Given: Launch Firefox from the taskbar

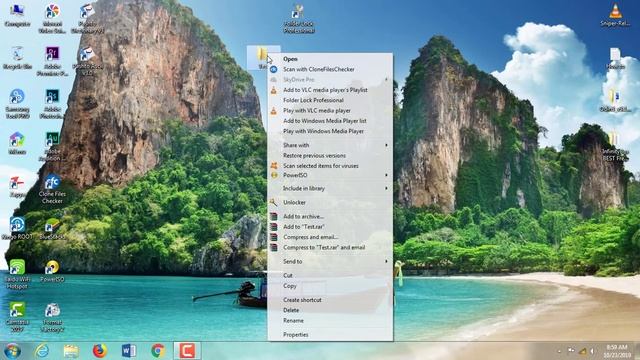Looking at the screenshot, I should point(100,351).
